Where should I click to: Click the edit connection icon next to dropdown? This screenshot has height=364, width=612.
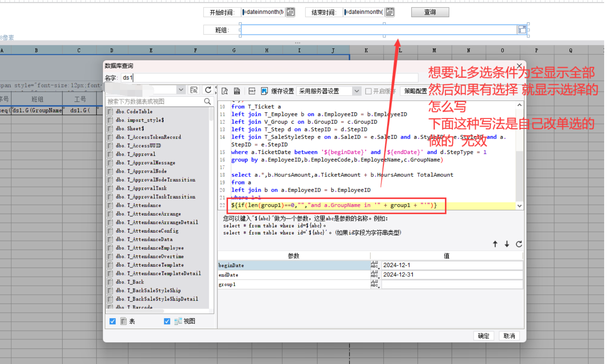(194, 90)
